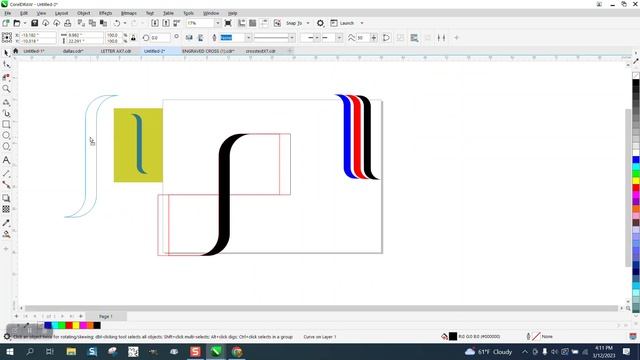Select the Ellipse tool
Image resolution: width=640 pixels, height=360 pixels.
(6, 135)
